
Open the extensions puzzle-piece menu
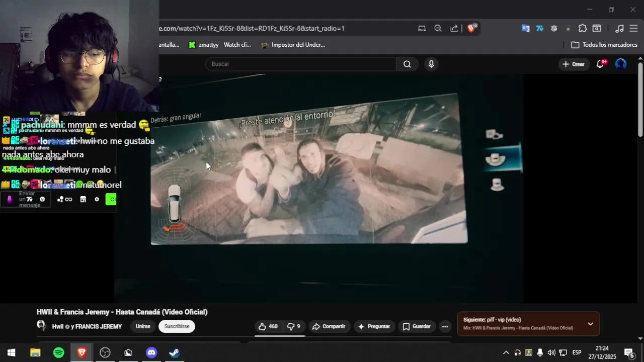pyautogui.click(x=583, y=28)
